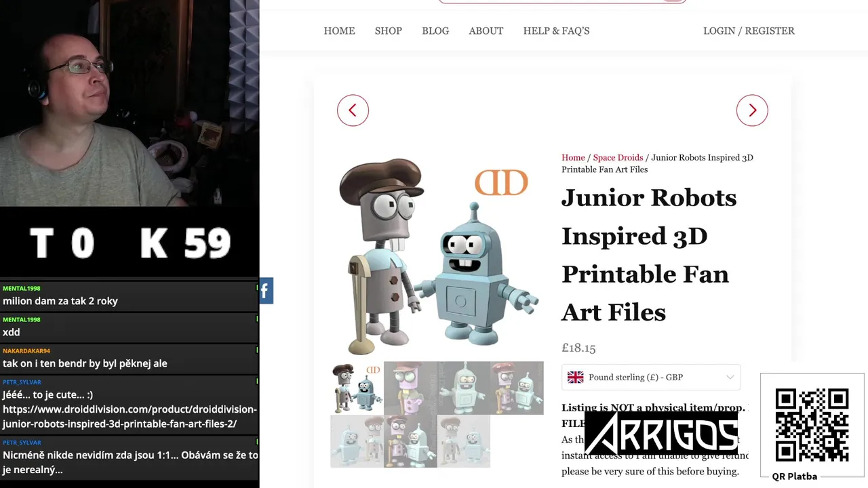Select thumbnail of old robot with pink shirt
This screenshot has width=868, height=488.
pyautogui.click(x=410, y=388)
